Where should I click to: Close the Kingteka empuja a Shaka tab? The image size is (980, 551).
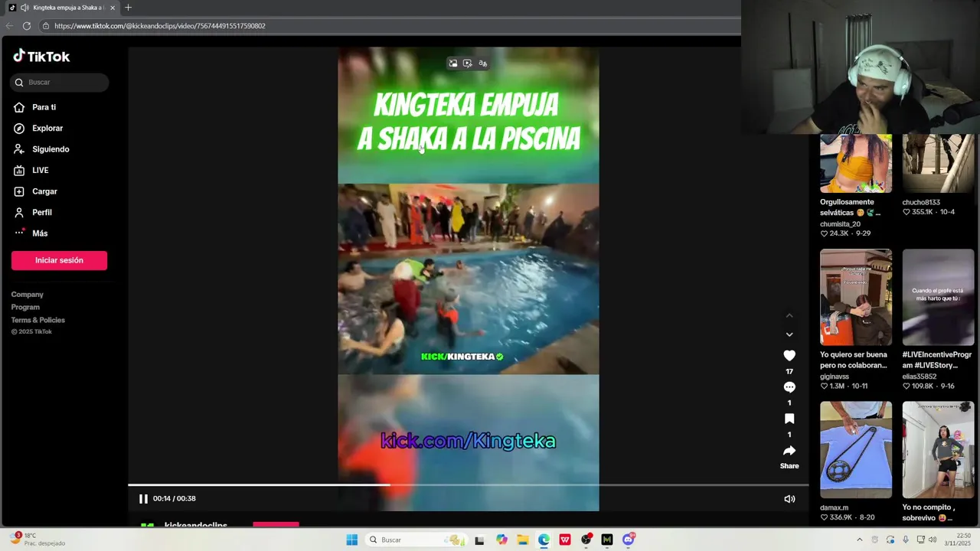point(113,8)
